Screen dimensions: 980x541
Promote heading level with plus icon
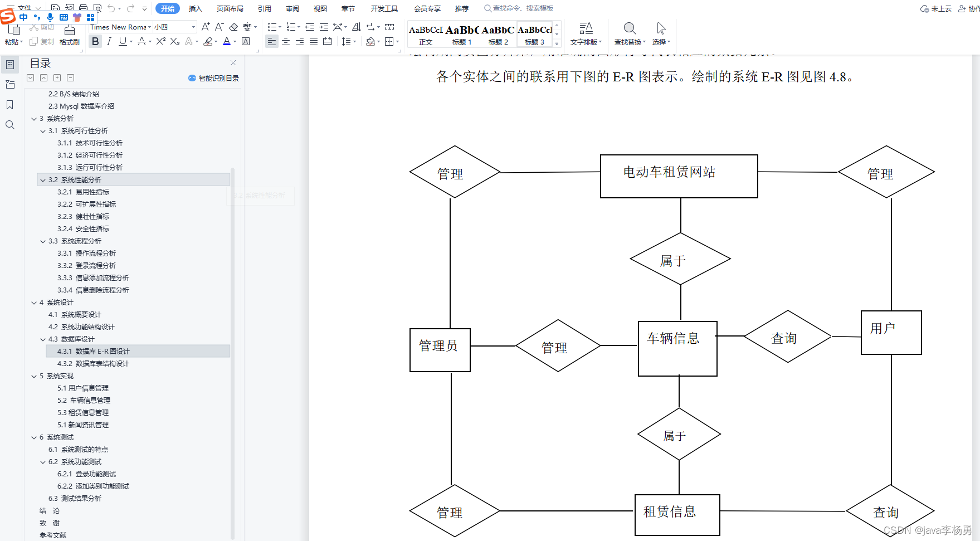click(57, 78)
